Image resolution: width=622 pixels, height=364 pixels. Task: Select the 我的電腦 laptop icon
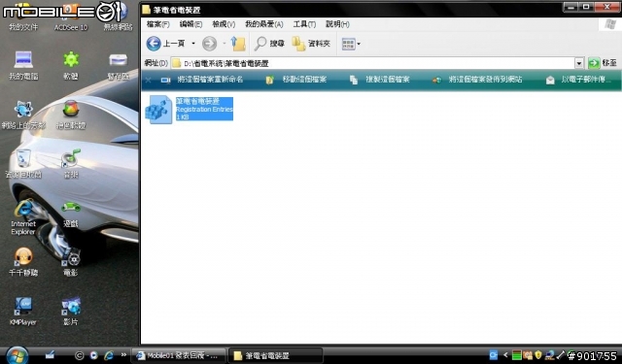tap(23, 66)
